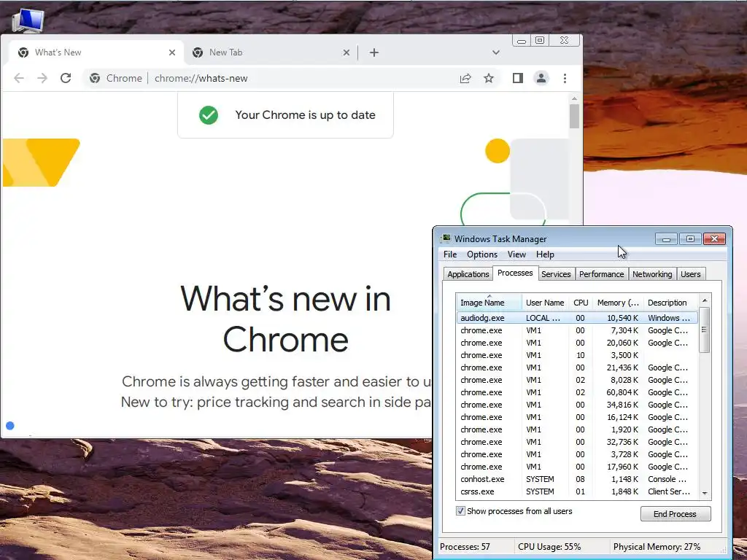Click the End Process button

click(x=675, y=514)
